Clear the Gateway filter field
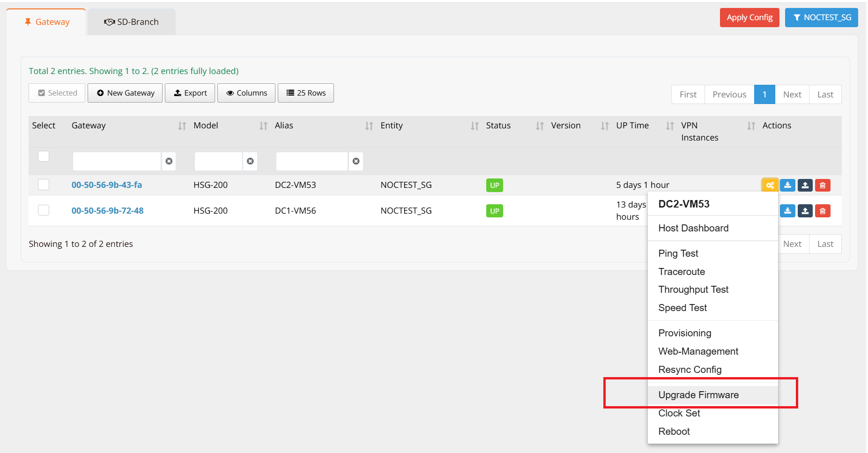Viewport: 868px width, 453px height. tap(169, 161)
